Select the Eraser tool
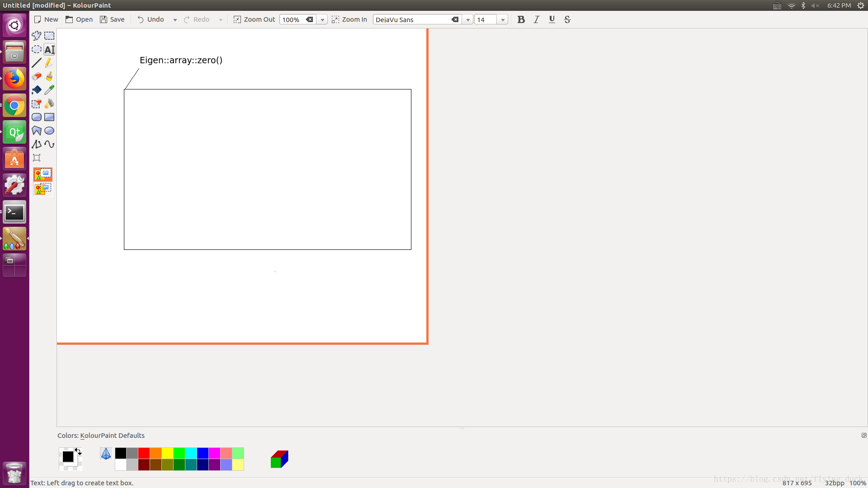 (x=37, y=76)
